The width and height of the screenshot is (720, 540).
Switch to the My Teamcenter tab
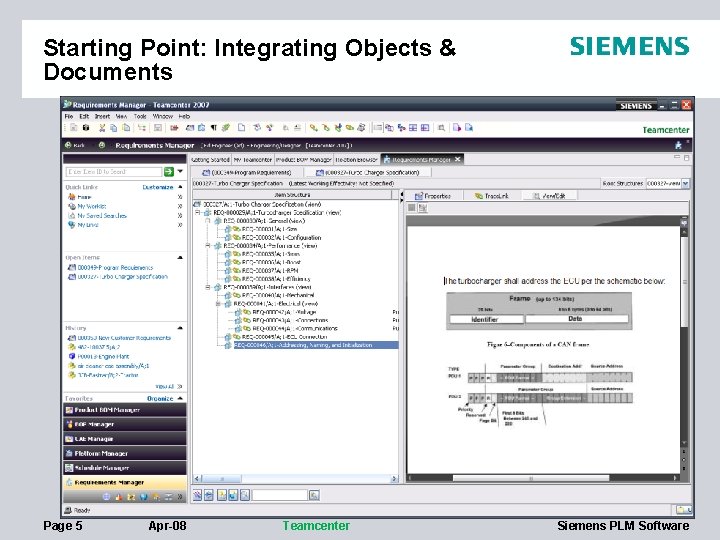253,159
